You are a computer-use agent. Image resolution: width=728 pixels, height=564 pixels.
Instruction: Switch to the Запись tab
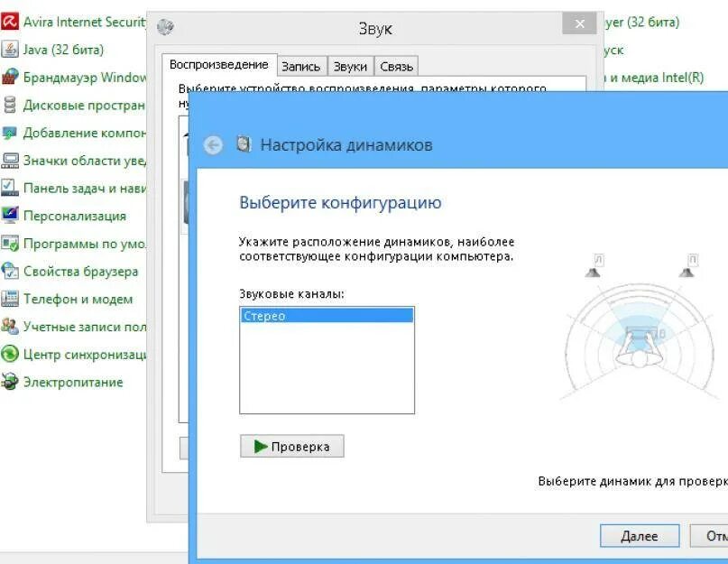point(302,67)
